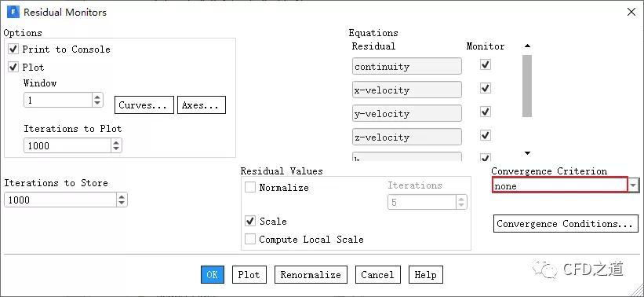Click the Fluent app icon in title bar
644x297 pixels.
coord(13,12)
